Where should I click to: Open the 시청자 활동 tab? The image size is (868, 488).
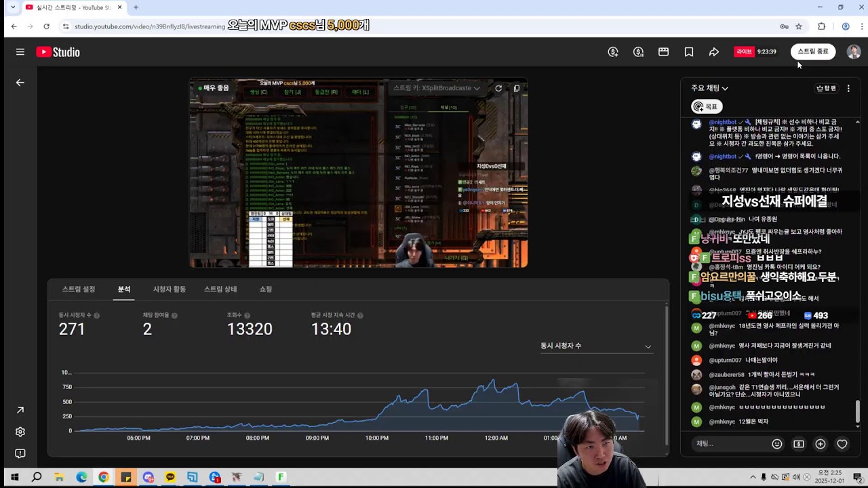(x=170, y=289)
